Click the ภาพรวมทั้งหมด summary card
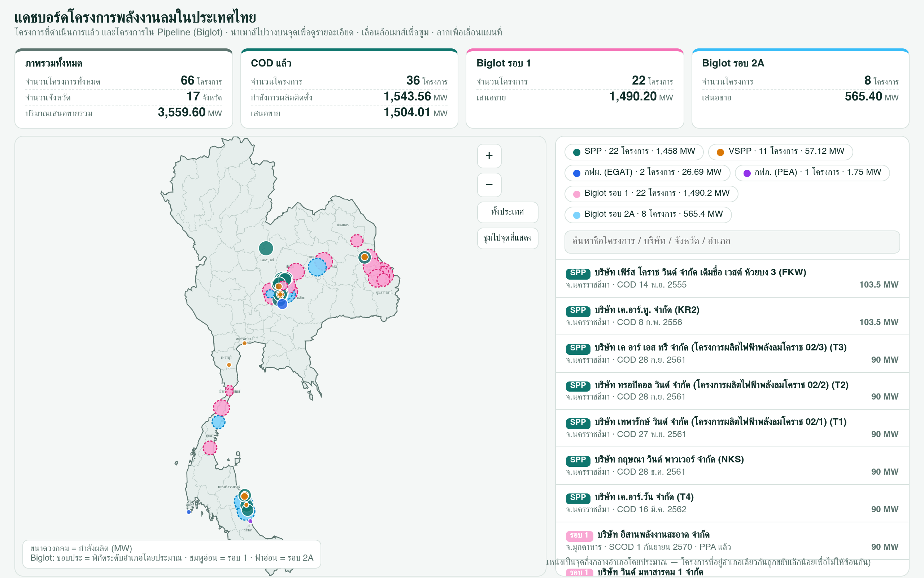This screenshot has width=924, height=578. [124, 88]
